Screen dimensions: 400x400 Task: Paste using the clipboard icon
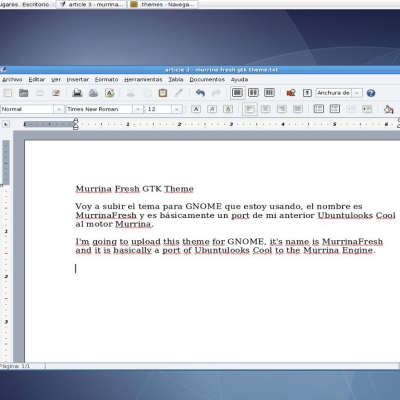click(163, 93)
